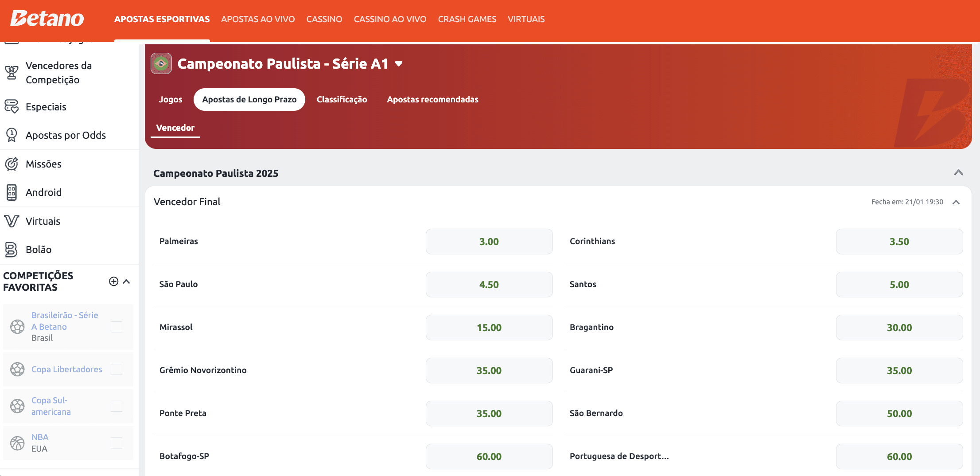Open the Copa Sul-americana competition
This screenshot has width=980, height=476.
[x=51, y=406]
